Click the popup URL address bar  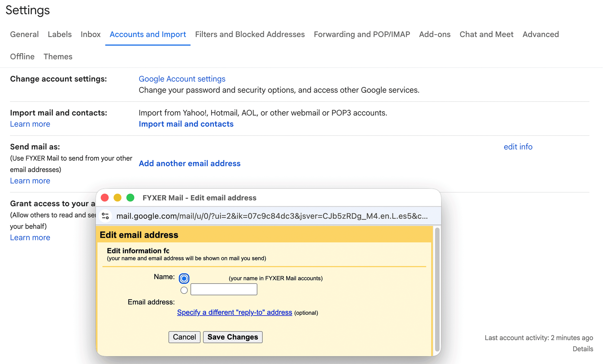(272, 216)
